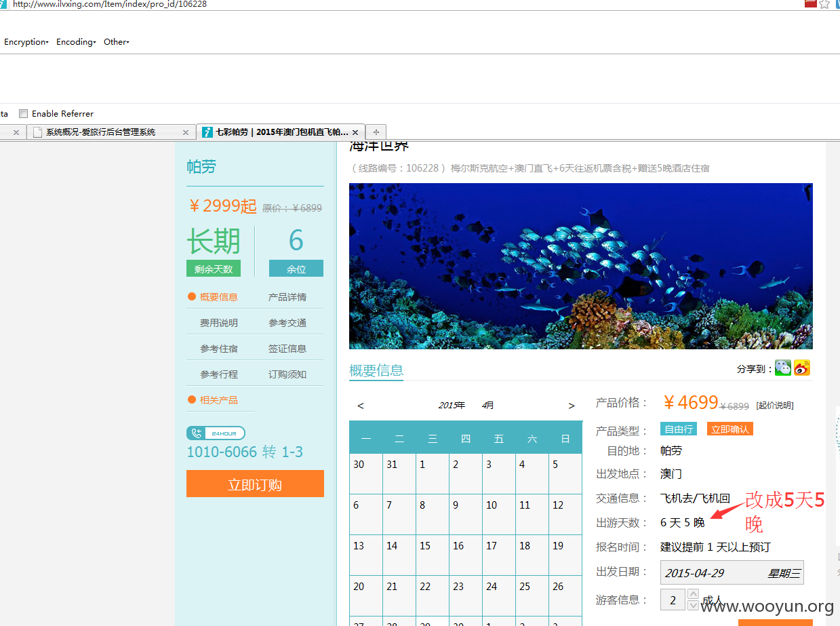Click 立即订购 orange button
840x626 pixels.
tap(255, 484)
